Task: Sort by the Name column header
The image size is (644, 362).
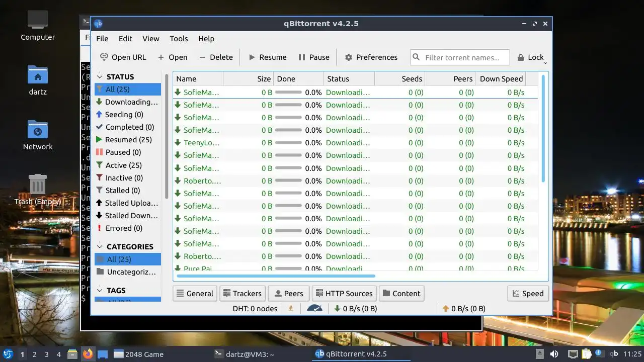Action: [x=198, y=79]
